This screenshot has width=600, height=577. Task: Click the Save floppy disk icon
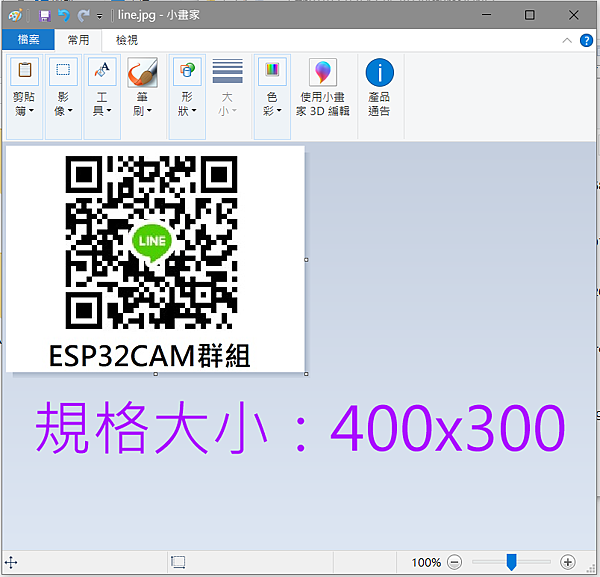[45, 16]
